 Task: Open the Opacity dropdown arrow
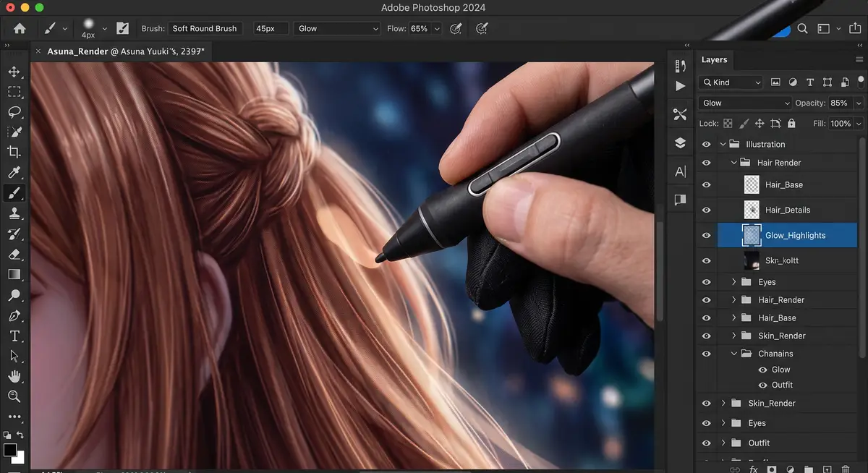click(859, 103)
